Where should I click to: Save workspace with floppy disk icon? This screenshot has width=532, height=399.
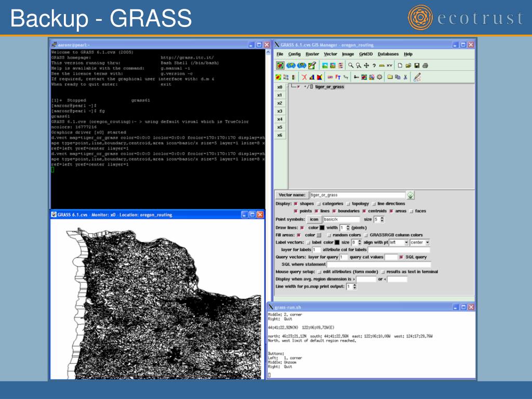[417, 65]
